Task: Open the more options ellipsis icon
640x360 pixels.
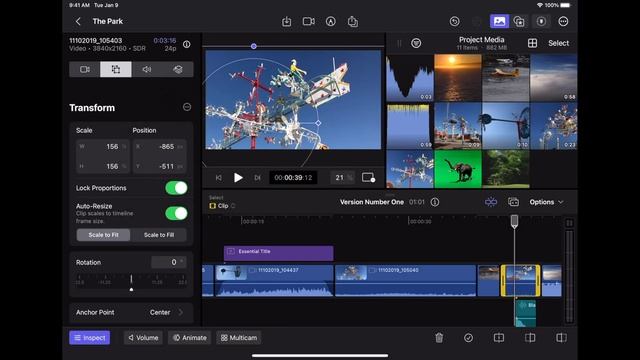Action: pos(563,21)
